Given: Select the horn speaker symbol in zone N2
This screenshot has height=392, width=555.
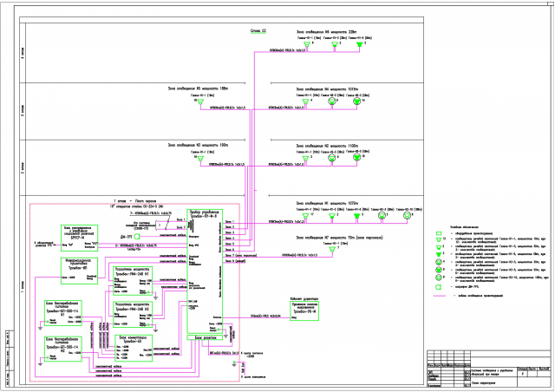Looking at the screenshot, I should 306,158.
